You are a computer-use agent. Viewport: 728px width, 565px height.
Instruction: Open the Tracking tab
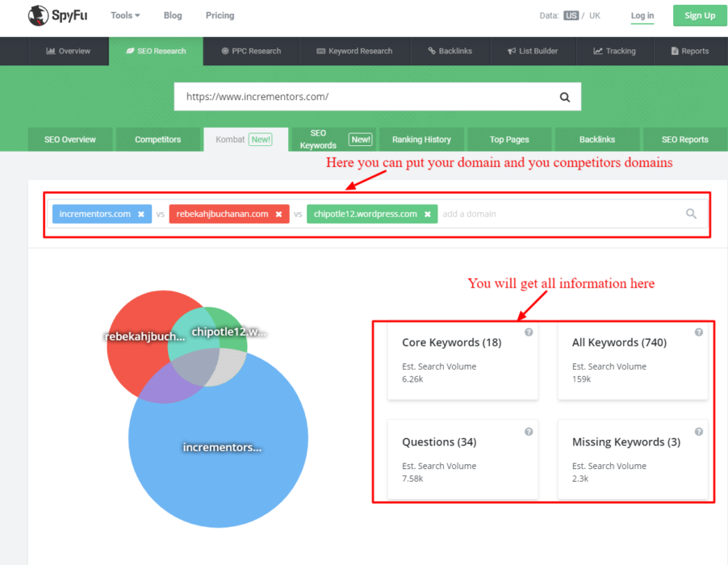pos(615,51)
